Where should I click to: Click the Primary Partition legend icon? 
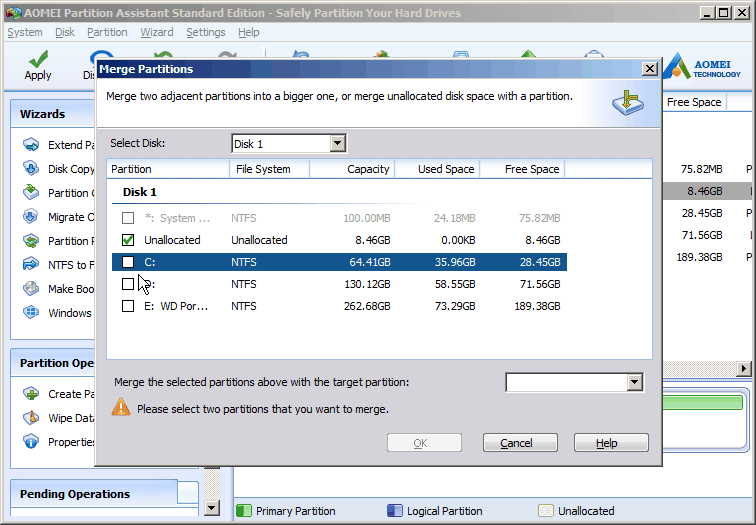pos(244,511)
